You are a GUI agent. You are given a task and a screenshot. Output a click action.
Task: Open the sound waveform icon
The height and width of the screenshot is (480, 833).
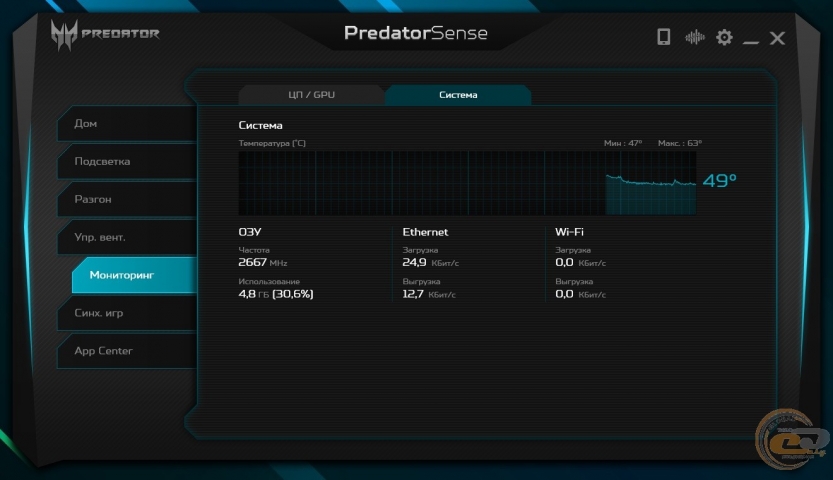(694, 37)
